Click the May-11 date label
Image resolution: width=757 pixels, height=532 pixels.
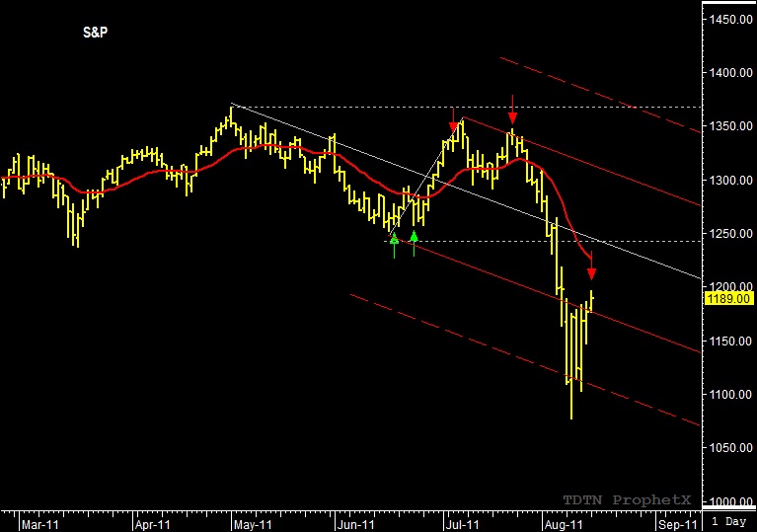pos(253,524)
